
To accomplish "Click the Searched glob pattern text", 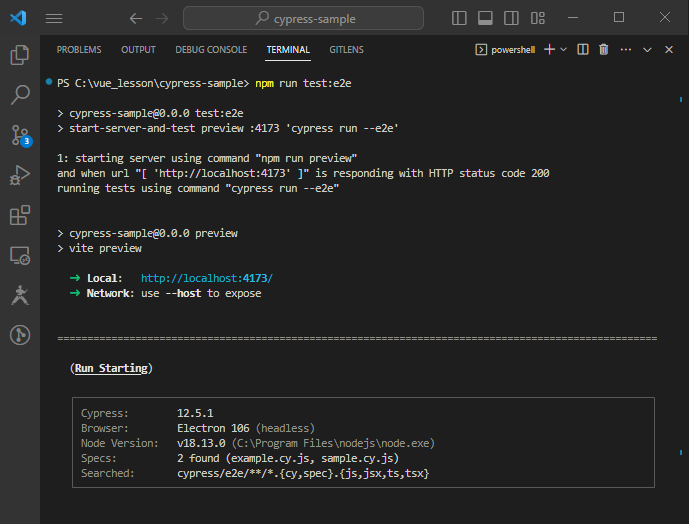I will coord(303,473).
